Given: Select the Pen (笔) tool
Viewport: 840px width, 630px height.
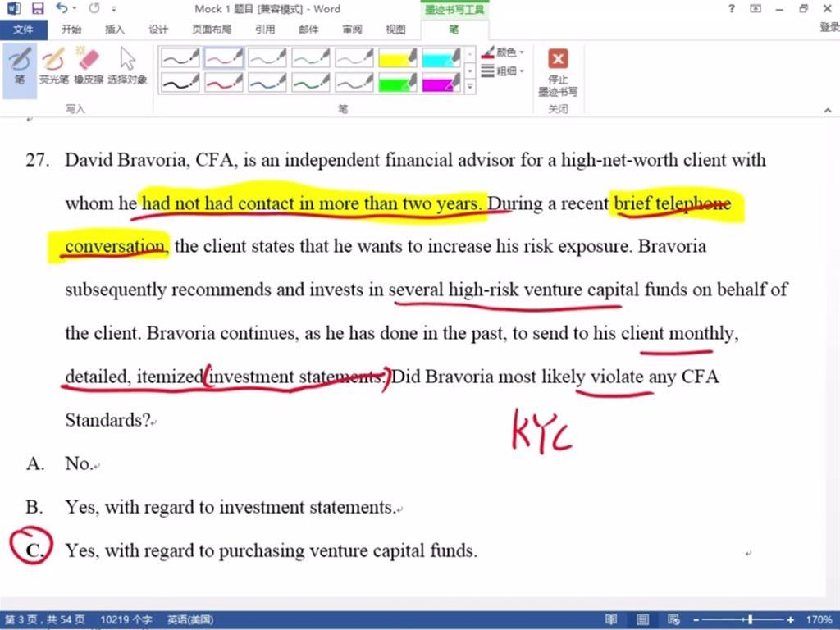Looking at the screenshot, I should pyautogui.click(x=19, y=66).
